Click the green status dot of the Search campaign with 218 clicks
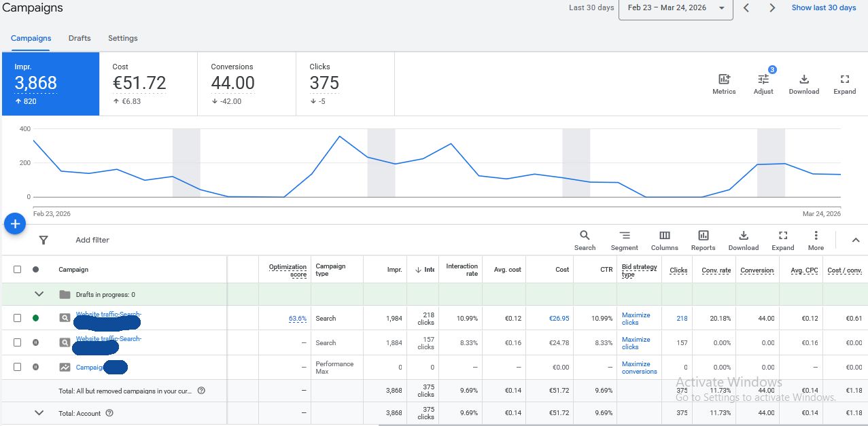 (x=35, y=318)
